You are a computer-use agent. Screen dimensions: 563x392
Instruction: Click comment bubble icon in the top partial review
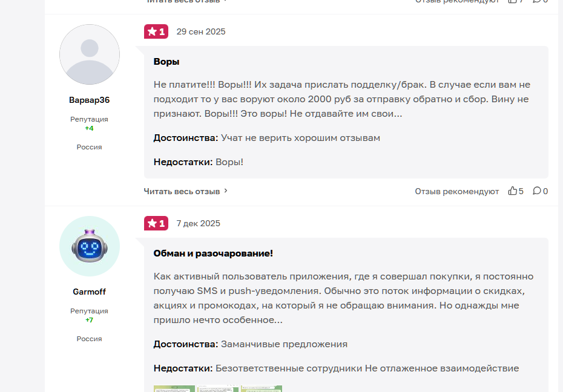537,1
